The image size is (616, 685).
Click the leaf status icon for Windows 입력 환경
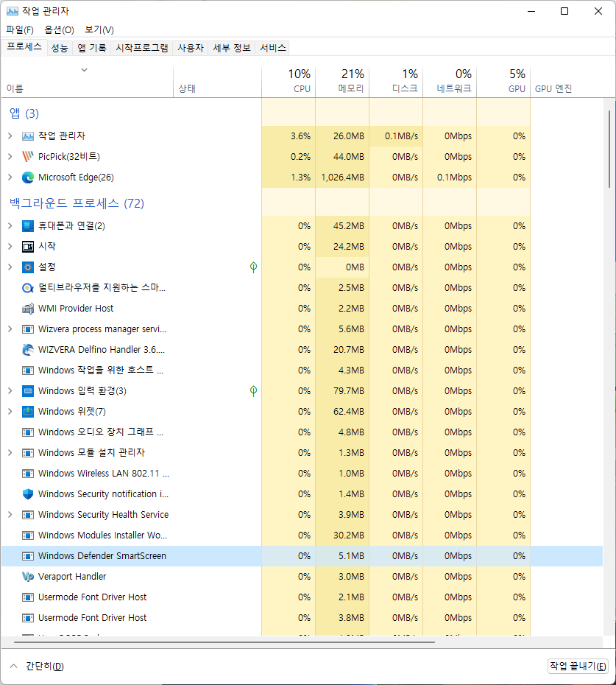pos(253,391)
